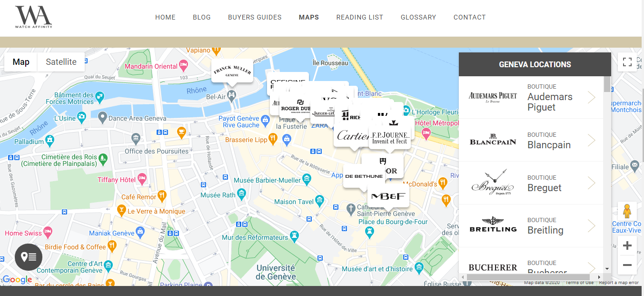The width and height of the screenshot is (644, 296).
Task: Open Breguet boutique listing
Action: [x=531, y=183]
